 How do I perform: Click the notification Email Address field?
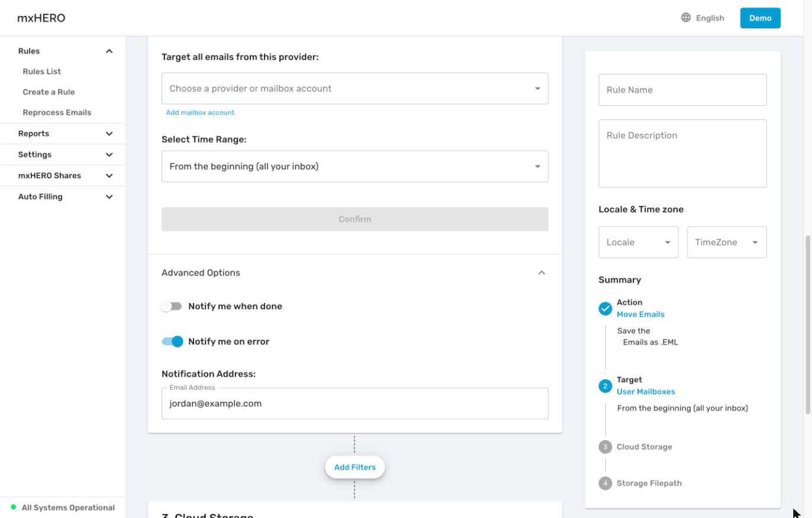pyautogui.click(x=355, y=404)
